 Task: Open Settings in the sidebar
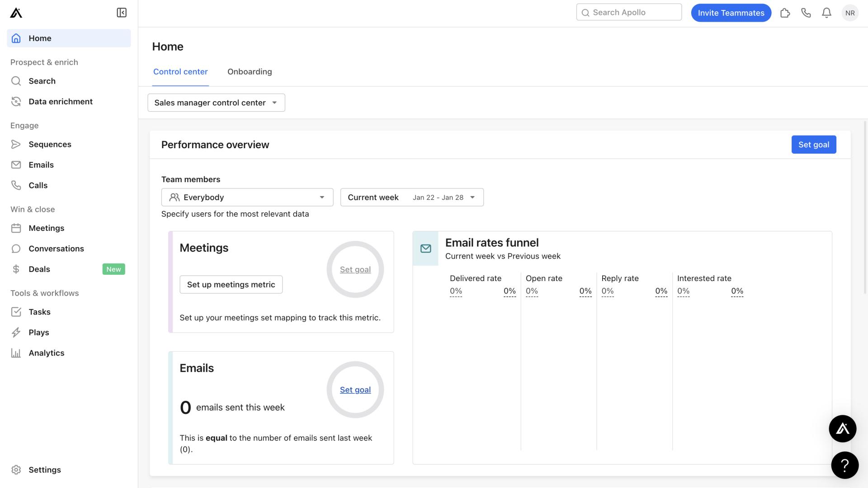69,470
